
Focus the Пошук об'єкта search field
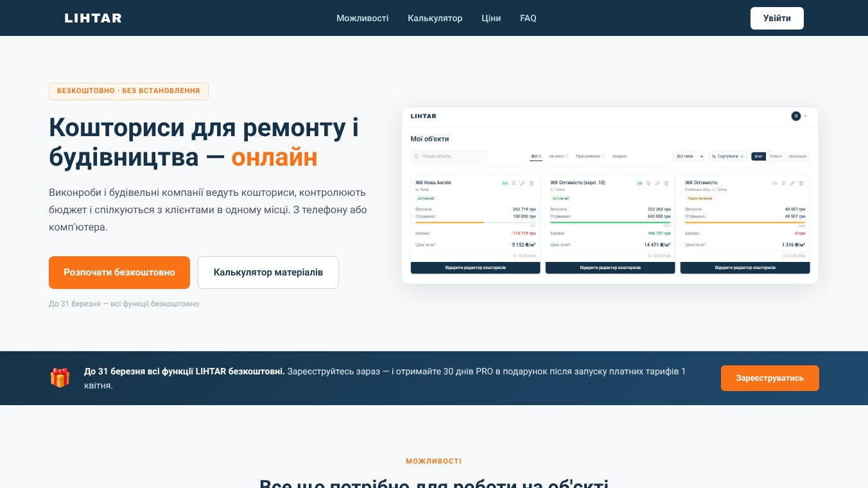click(x=449, y=156)
